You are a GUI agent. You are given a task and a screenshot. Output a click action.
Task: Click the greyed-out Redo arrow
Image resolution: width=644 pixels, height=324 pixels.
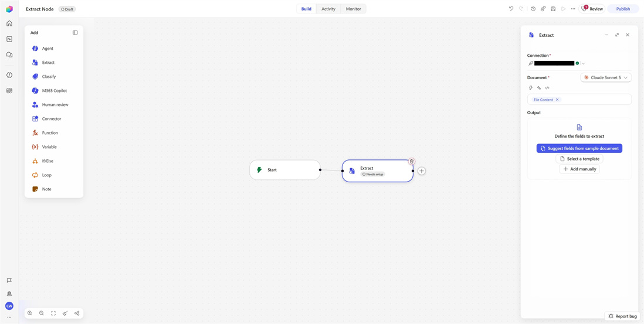521,9
